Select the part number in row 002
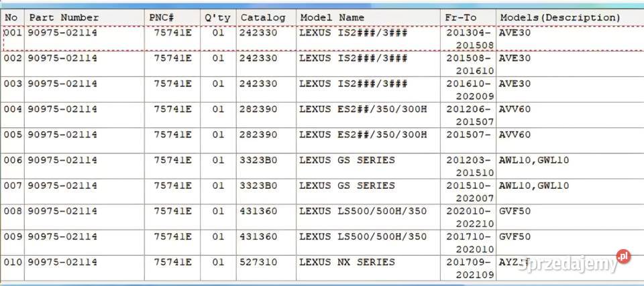Viewport: 644px width, 286px height. [x=62, y=58]
